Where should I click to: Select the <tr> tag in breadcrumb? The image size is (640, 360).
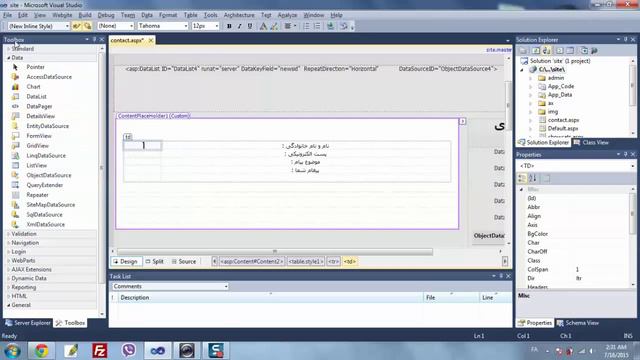pyautogui.click(x=333, y=262)
